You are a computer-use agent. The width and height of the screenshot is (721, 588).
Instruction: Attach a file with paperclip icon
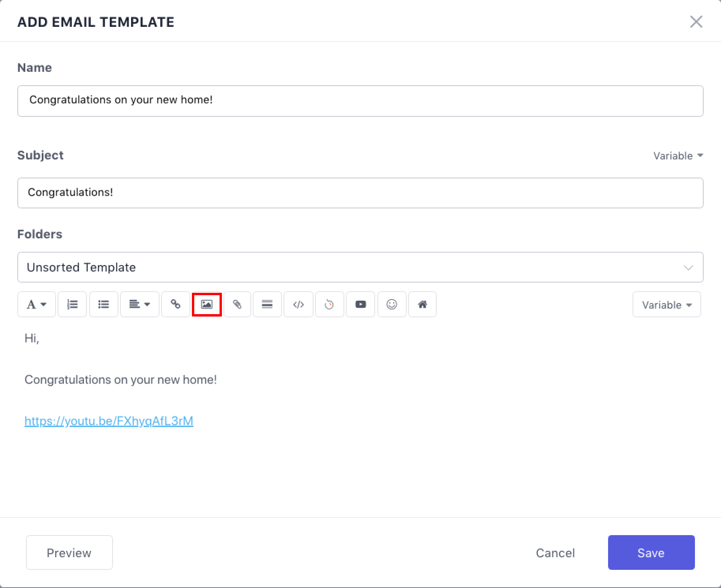[237, 304]
